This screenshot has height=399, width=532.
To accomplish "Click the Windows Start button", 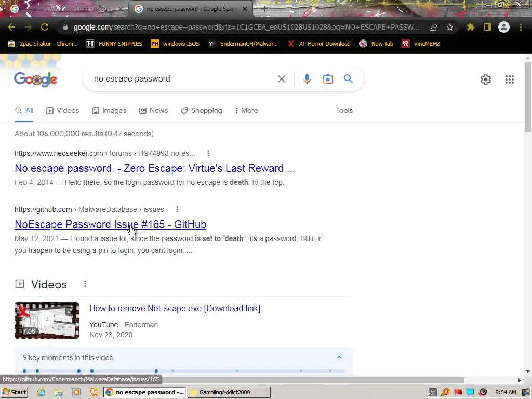I will pyautogui.click(x=14, y=392).
